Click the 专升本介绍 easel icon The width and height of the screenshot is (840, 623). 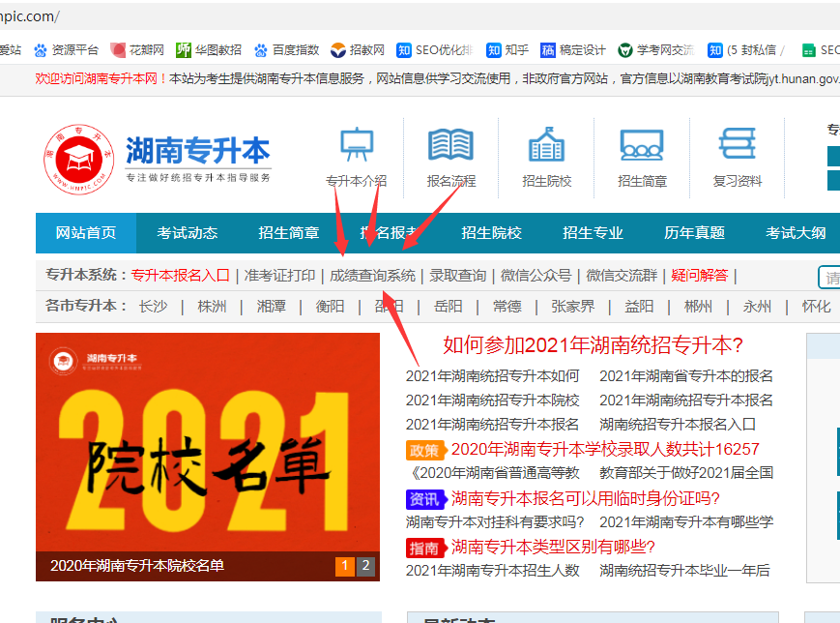357,144
